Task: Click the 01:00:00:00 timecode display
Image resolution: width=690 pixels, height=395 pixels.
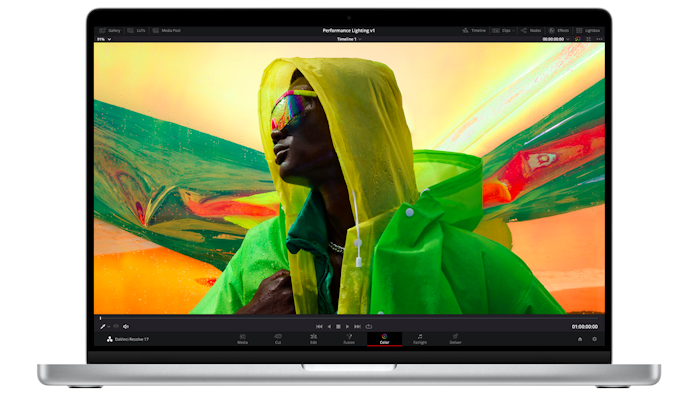Action: tap(584, 327)
